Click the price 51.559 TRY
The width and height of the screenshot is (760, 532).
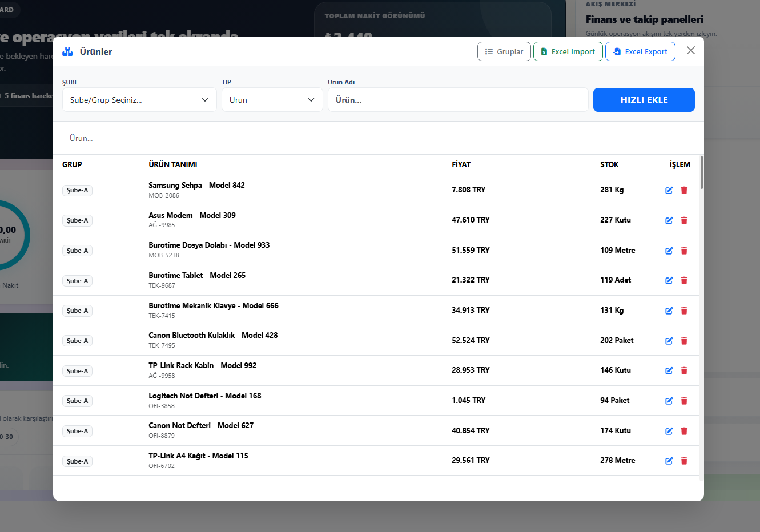point(471,250)
